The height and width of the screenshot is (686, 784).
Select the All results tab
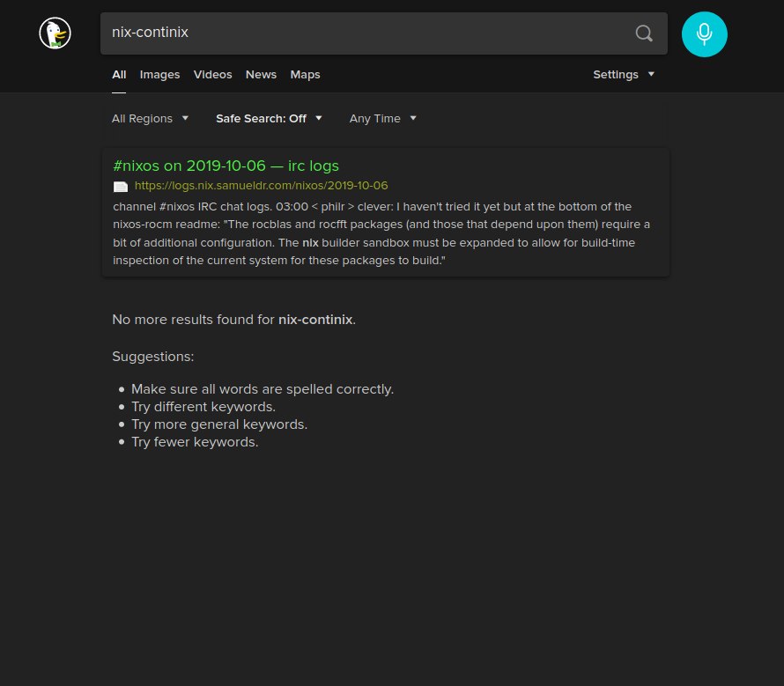pos(119,75)
